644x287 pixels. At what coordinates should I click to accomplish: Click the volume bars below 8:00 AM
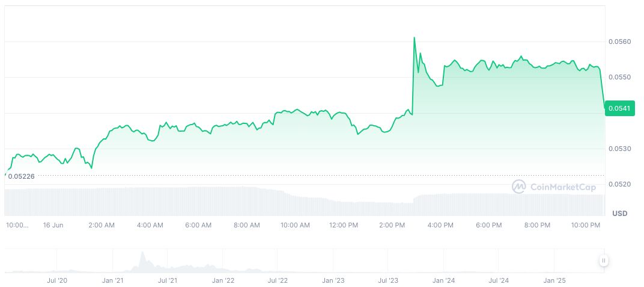pyautogui.click(x=246, y=201)
